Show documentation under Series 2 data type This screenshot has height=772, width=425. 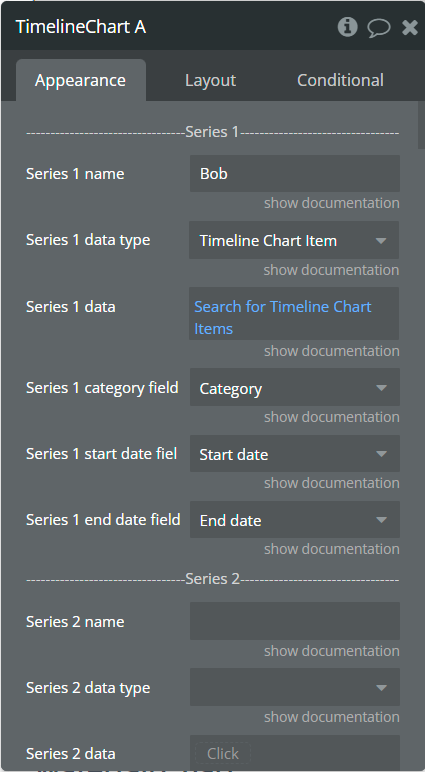point(331,717)
